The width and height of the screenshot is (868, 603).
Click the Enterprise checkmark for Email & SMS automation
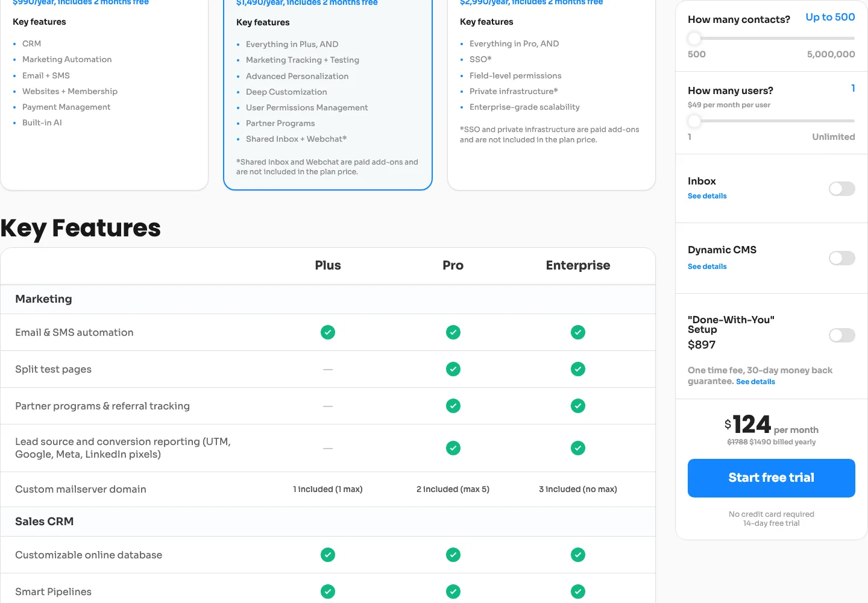[x=578, y=332]
